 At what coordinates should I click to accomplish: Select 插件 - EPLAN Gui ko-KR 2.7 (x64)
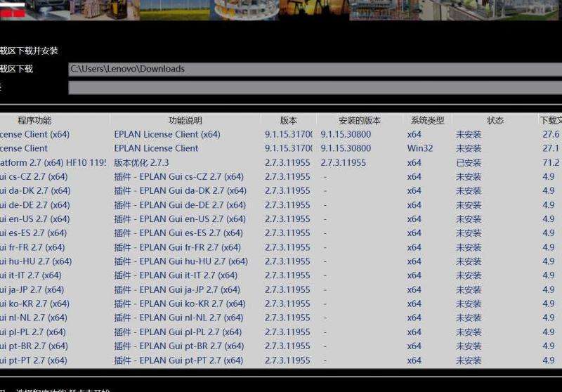click(x=180, y=303)
